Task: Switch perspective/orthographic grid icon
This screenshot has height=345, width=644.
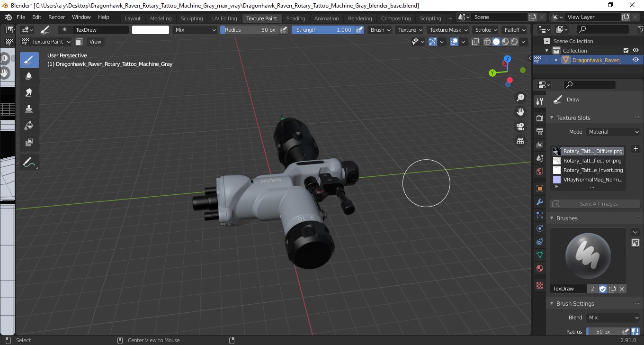Action: coord(520,141)
